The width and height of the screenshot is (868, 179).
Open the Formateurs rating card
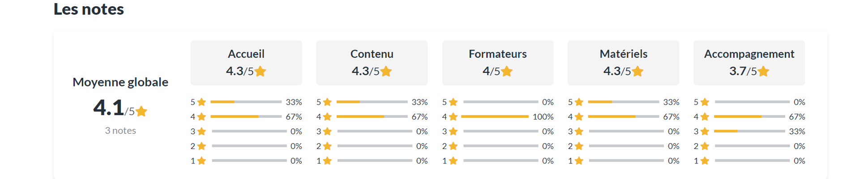pos(498,63)
